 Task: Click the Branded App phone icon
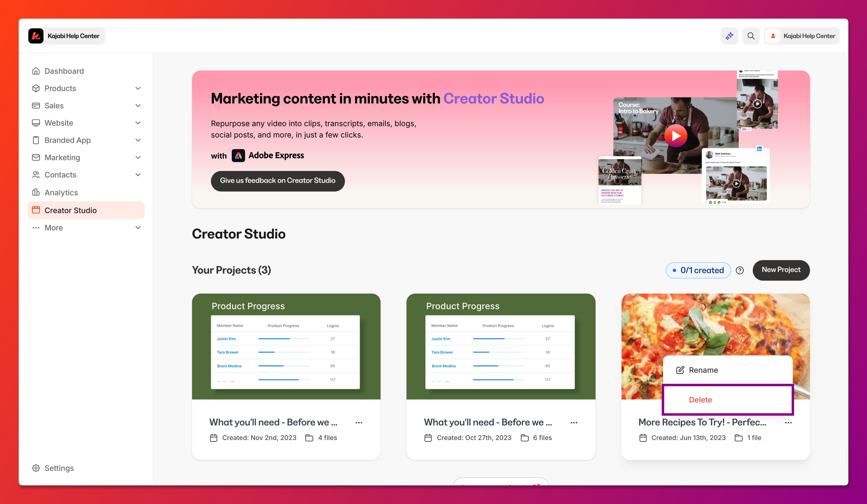coord(36,140)
